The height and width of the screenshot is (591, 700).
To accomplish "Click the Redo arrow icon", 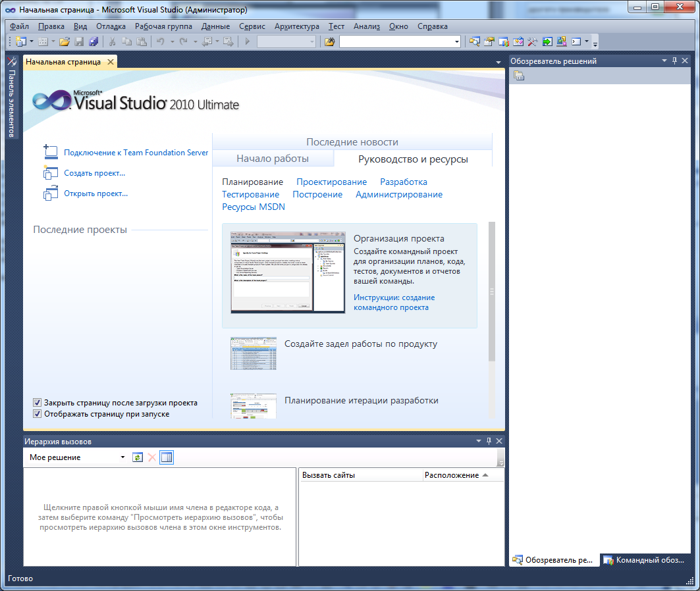I will [184, 41].
